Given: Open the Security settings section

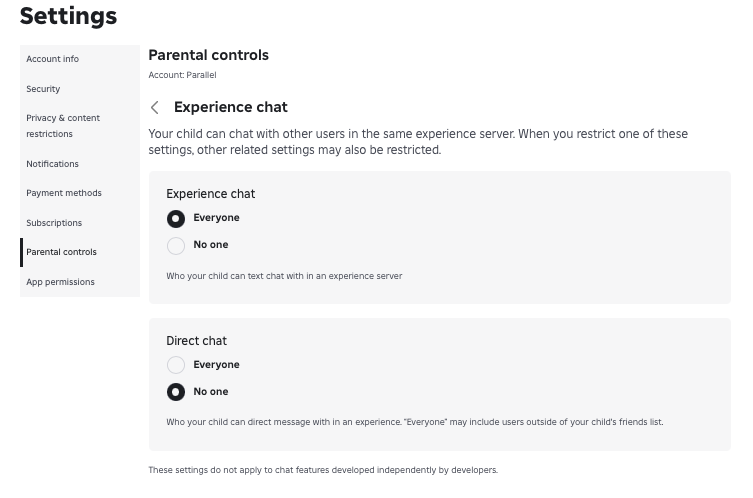Looking at the screenshot, I should point(43,89).
